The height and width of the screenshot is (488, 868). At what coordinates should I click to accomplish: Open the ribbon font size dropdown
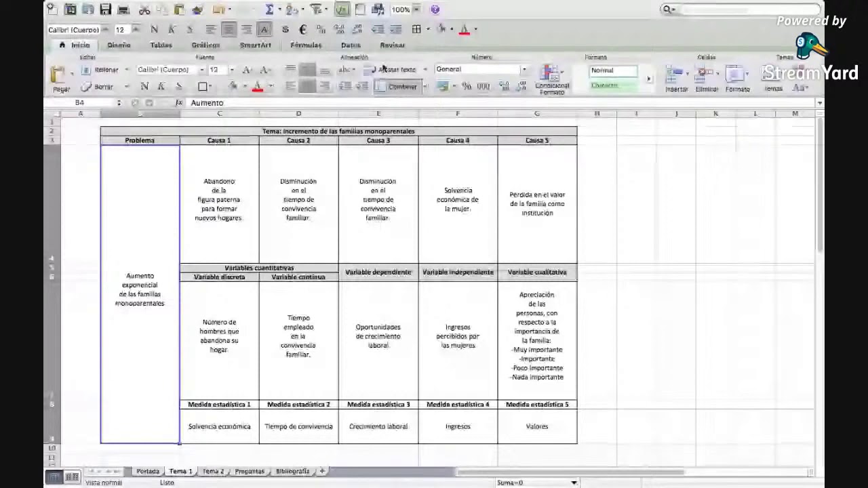tap(231, 70)
